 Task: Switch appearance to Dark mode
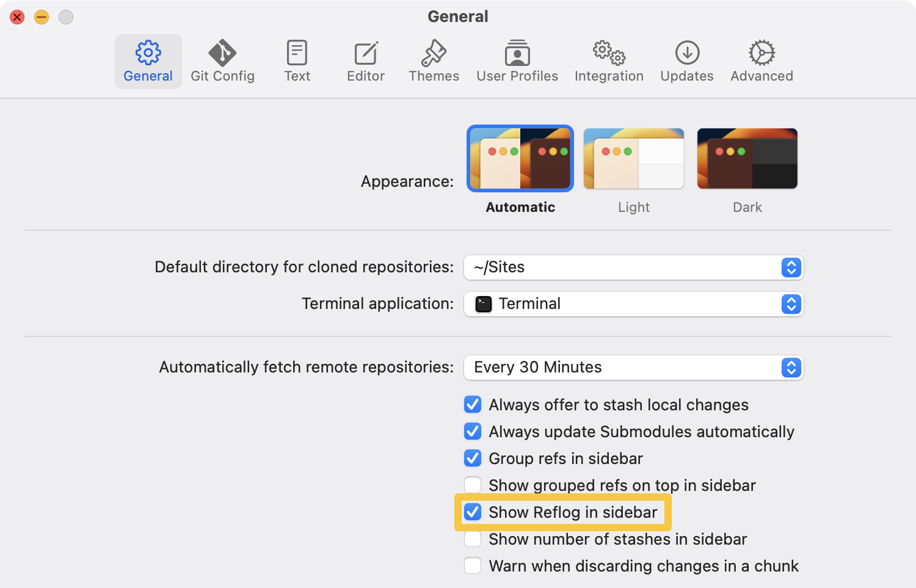tap(747, 158)
